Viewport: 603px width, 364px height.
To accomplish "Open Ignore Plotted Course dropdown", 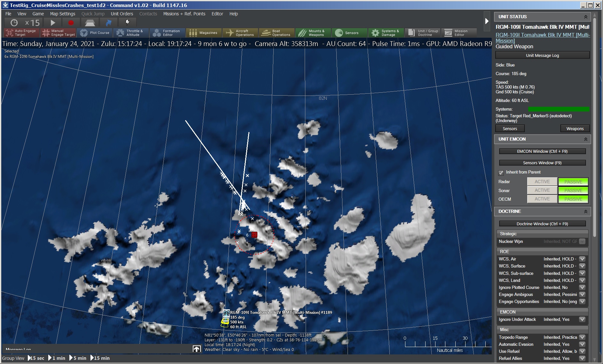I will [x=582, y=287].
